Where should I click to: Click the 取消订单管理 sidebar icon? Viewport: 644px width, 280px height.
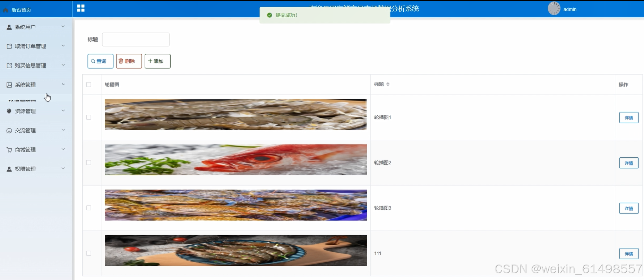(9, 46)
